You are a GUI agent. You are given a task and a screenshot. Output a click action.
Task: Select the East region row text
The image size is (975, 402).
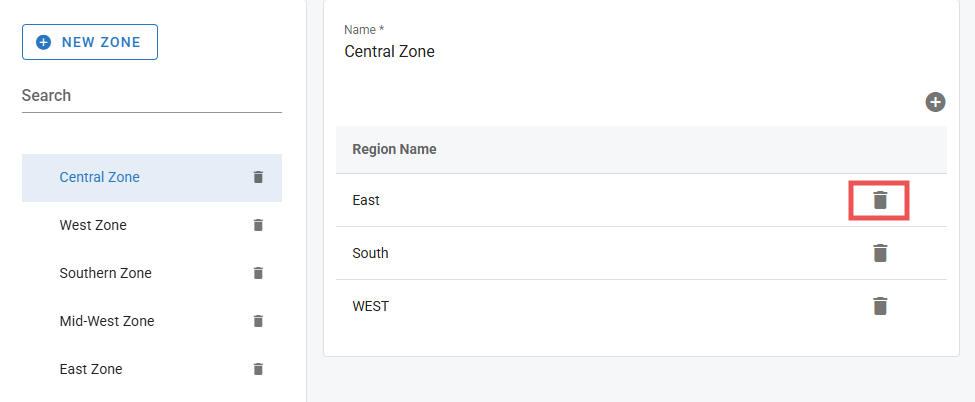366,200
